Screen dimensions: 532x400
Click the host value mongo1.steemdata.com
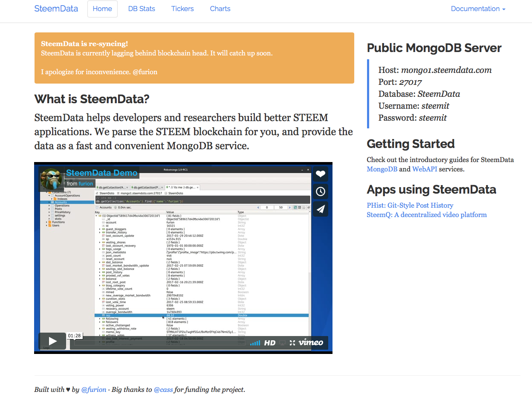[x=446, y=70]
